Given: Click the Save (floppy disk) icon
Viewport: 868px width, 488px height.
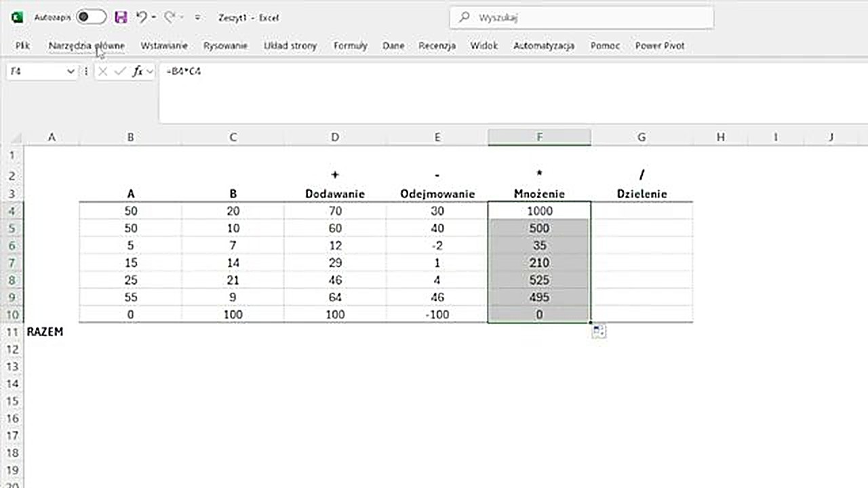Looking at the screenshot, I should pos(121,18).
